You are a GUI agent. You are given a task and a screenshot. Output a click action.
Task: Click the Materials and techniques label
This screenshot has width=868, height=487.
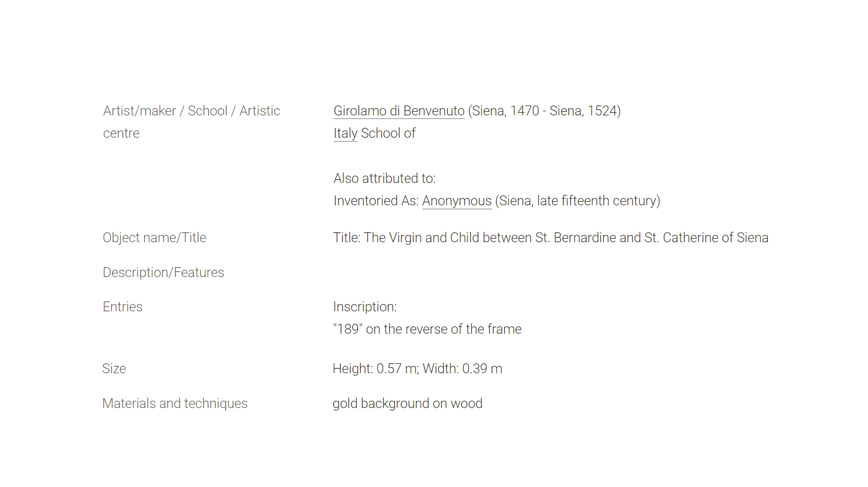pyautogui.click(x=175, y=403)
